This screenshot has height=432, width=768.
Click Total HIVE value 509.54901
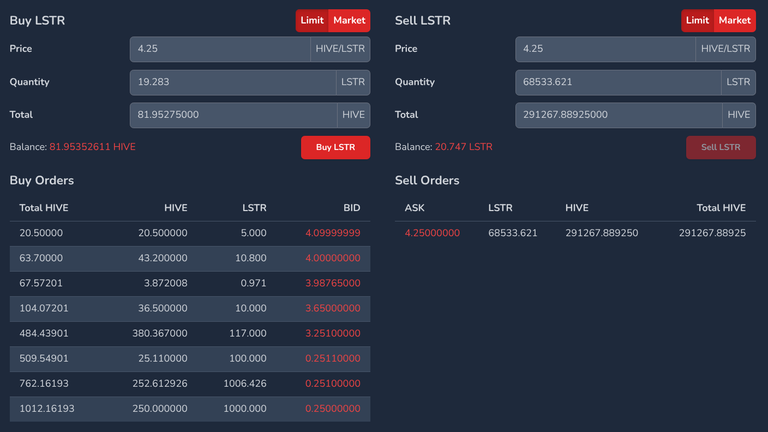[x=44, y=359]
